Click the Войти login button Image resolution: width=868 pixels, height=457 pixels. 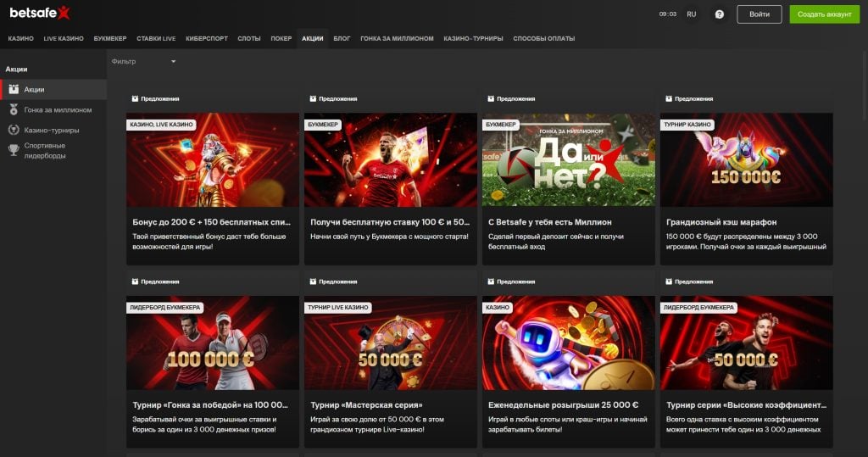pyautogui.click(x=759, y=14)
